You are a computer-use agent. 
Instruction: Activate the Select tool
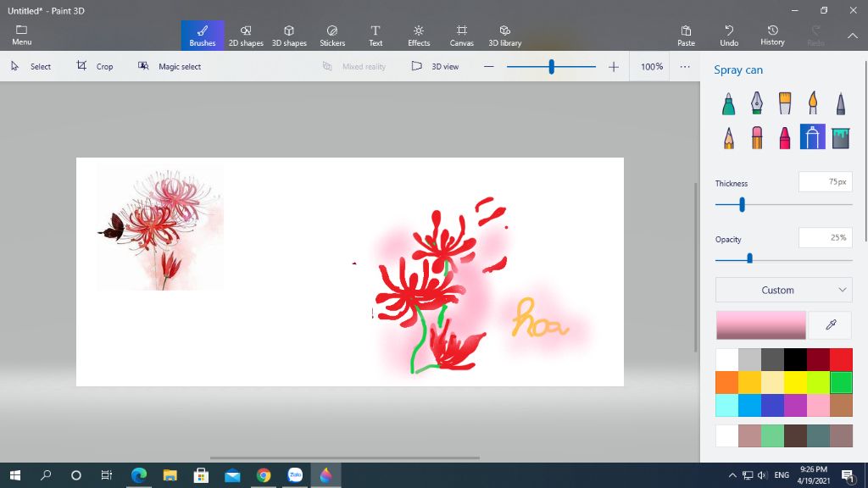point(31,66)
